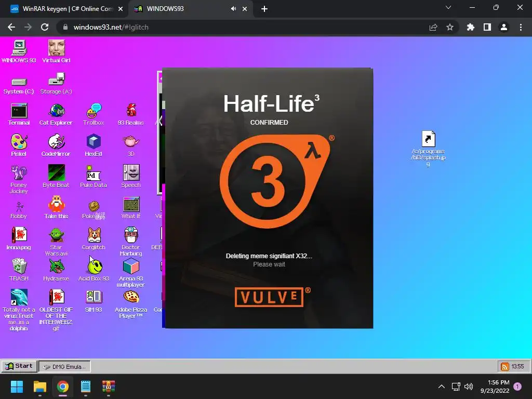Launch Poney Jockey icon
Screen dimensions: 532x399
click(19, 179)
